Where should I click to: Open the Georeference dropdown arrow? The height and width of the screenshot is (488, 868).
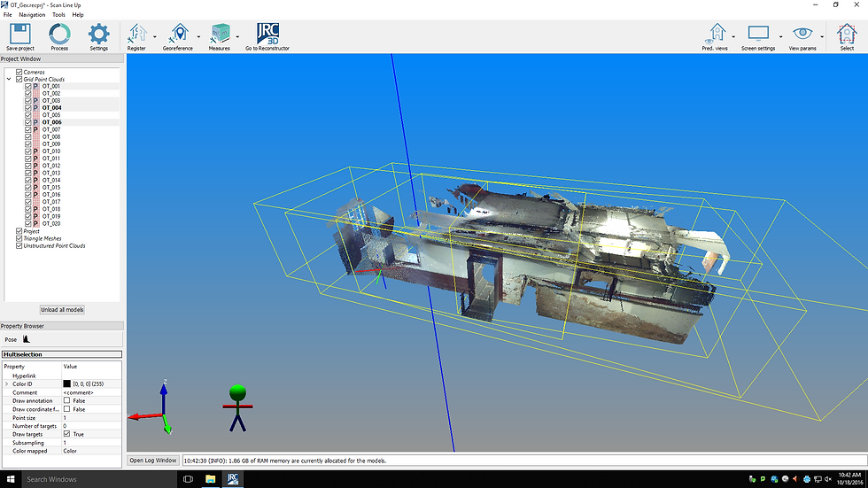(x=198, y=37)
